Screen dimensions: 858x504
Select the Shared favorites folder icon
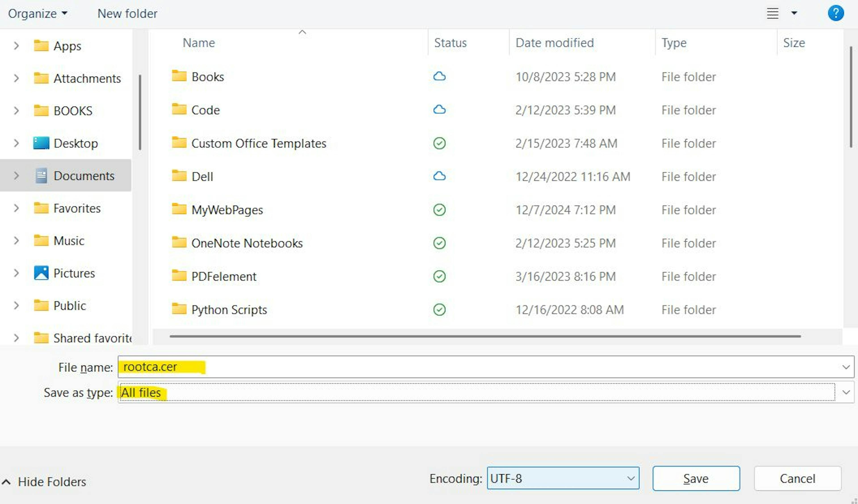41,338
